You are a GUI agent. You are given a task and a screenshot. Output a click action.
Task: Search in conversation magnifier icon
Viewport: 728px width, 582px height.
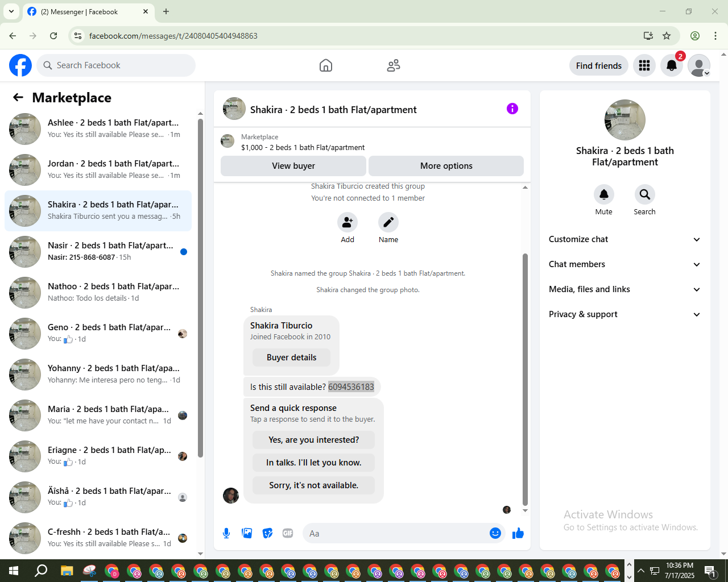tap(645, 194)
